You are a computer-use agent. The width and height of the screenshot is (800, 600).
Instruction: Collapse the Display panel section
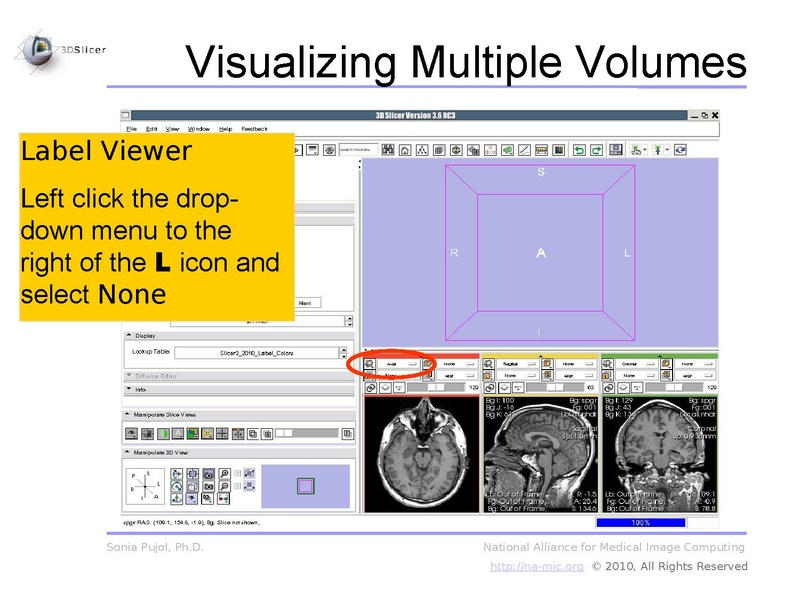[x=131, y=337]
